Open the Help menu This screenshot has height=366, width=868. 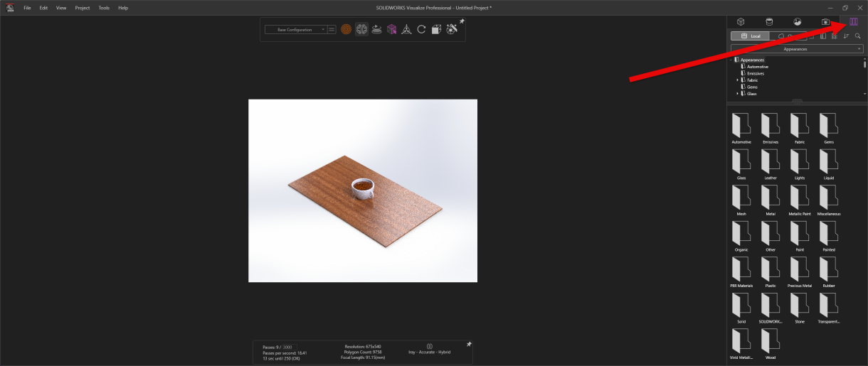tap(123, 8)
